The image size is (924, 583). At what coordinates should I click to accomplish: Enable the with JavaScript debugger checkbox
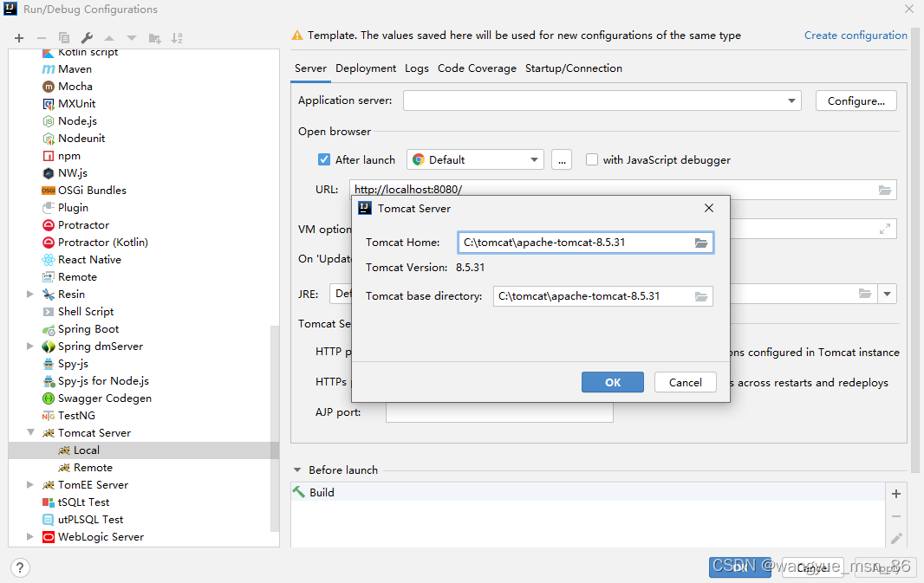point(592,159)
